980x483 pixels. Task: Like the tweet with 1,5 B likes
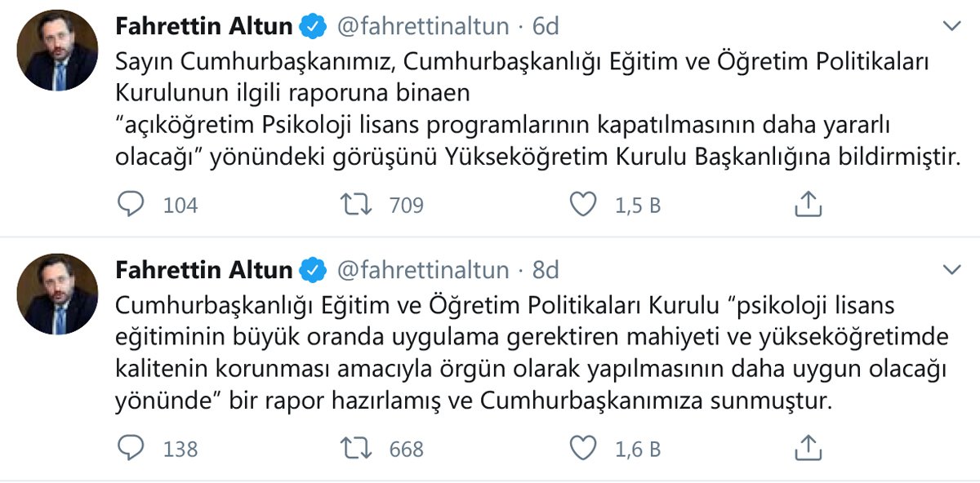[582, 204]
